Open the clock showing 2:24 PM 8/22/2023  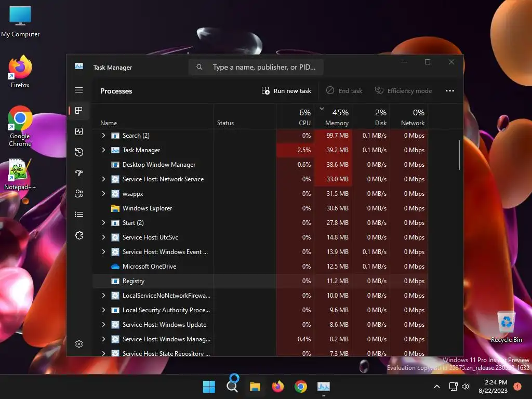493,387
